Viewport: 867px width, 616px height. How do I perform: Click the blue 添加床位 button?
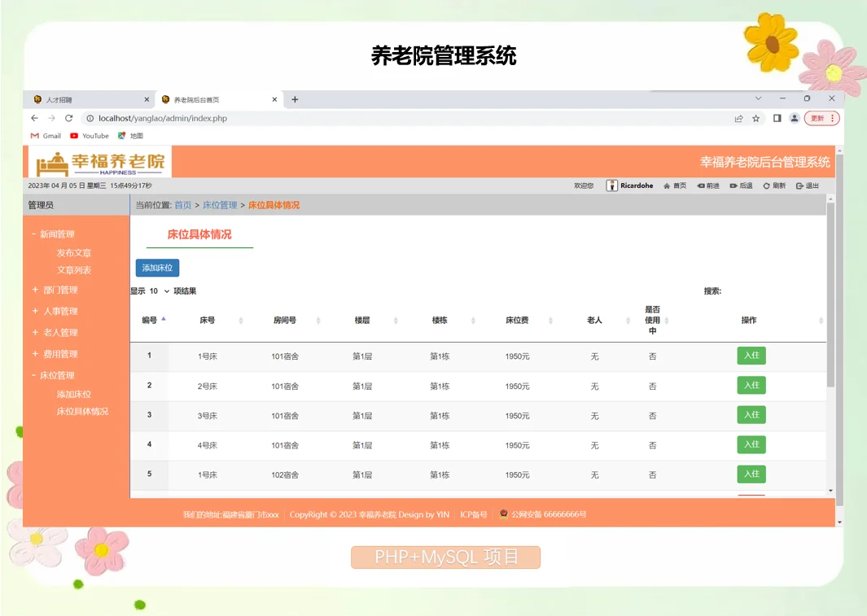(x=157, y=268)
